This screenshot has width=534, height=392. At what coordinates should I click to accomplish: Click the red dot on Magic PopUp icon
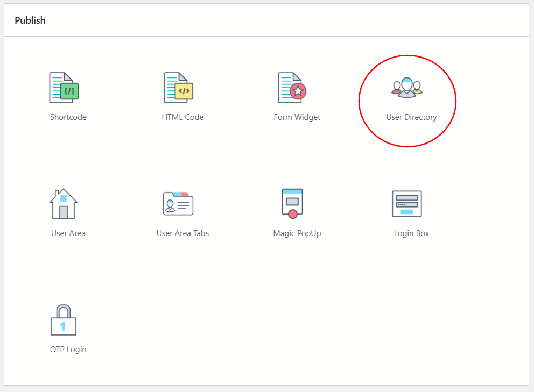[293, 214]
